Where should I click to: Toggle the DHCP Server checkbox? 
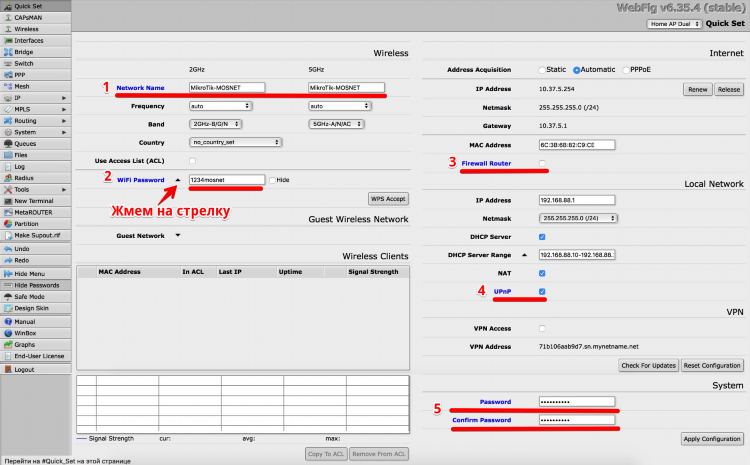tap(542, 237)
